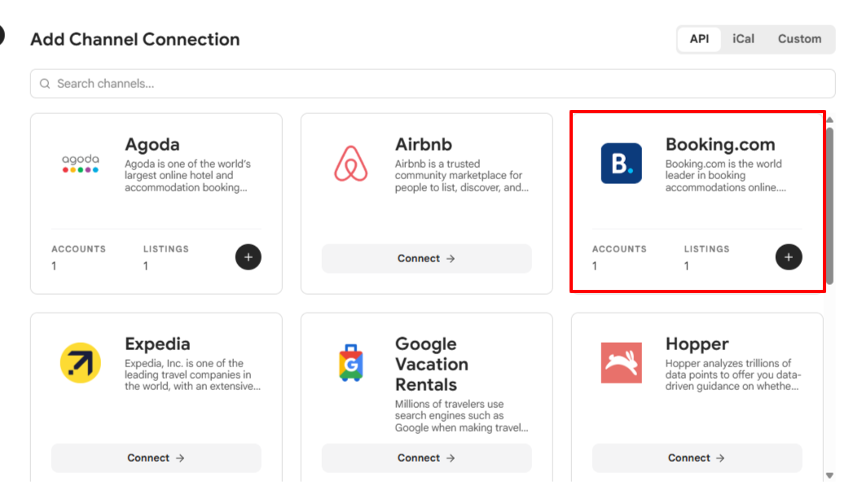The width and height of the screenshot is (862, 504).
Task: Click the search magnifier icon
Action: (x=45, y=84)
